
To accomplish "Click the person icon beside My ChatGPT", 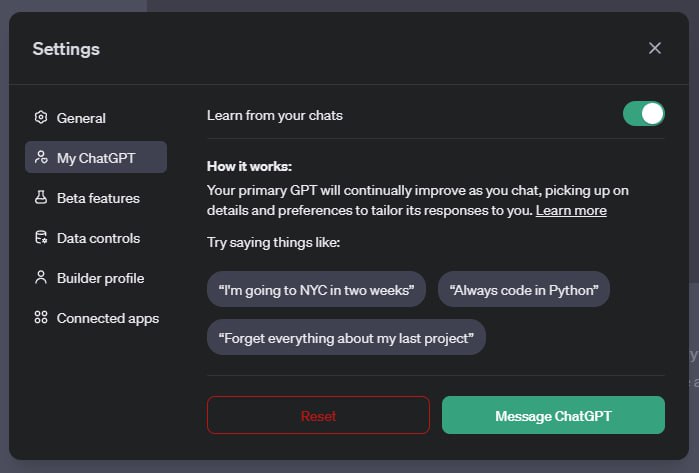I will point(41,158).
